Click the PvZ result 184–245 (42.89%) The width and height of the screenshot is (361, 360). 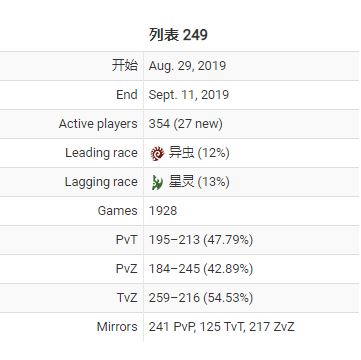point(201,269)
